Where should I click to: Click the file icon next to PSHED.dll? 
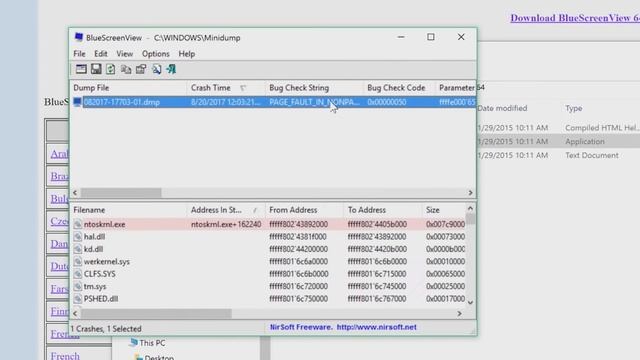pos(78,299)
